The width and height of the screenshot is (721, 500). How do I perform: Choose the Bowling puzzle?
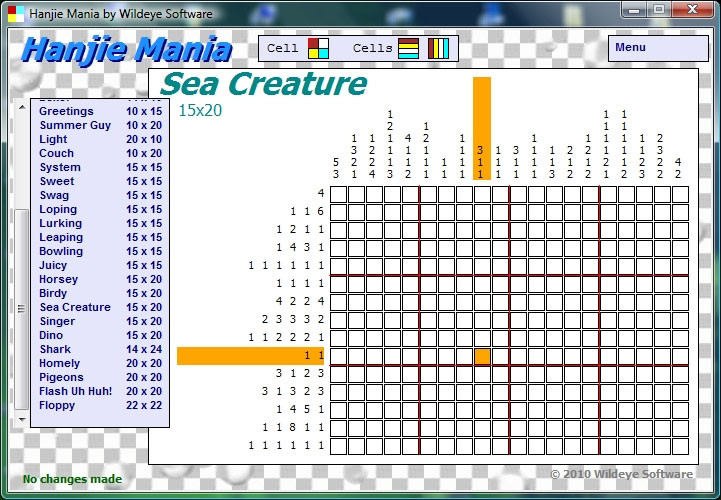[100, 251]
